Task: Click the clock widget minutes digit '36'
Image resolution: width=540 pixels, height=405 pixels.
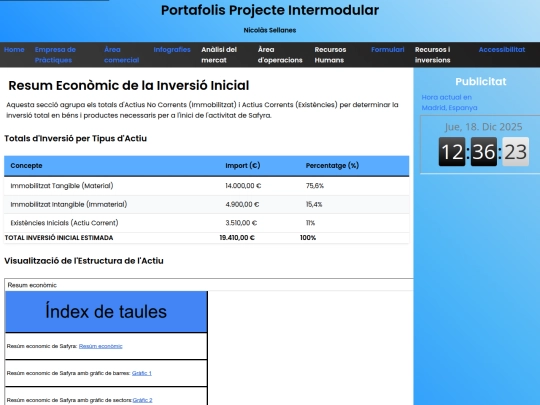Action: pos(484,152)
